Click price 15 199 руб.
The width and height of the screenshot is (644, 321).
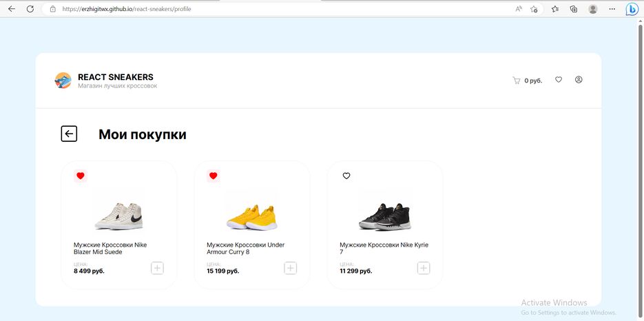tap(223, 271)
